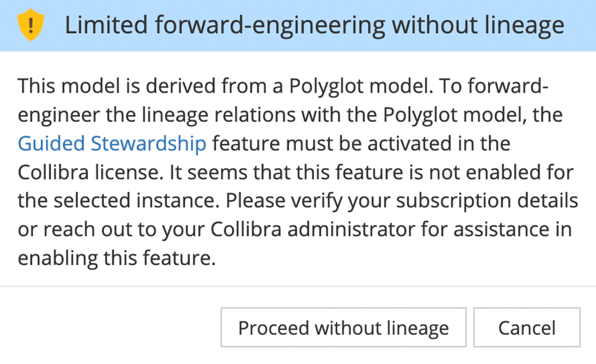Click the dialog title Limited forward-engineering without lineage
The image size is (596, 364).
pos(314,25)
